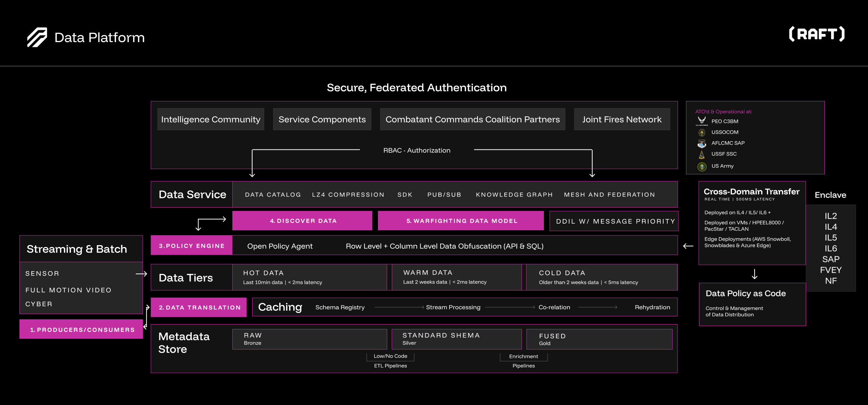Viewport: 868px width, 405px height.
Task: Click the Mesh and Federation item
Action: click(610, 194)
